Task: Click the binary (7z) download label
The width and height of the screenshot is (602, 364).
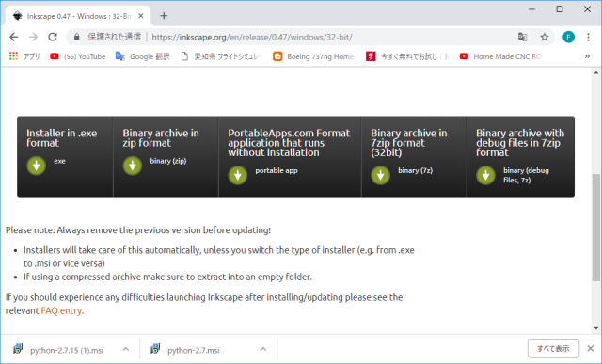Action: pos(416,170)
